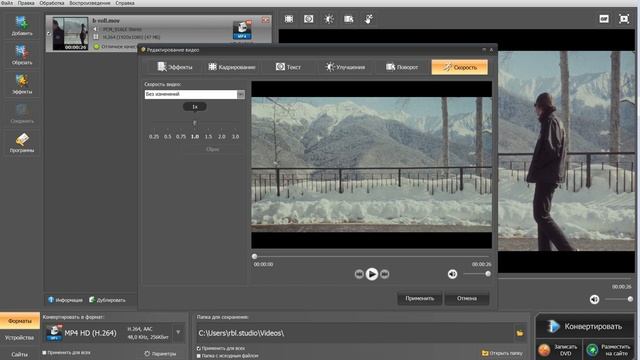Image resolution: width=640 pixels, height=360 pixels.
Task: Click the brightness enhance icon above main preview
Action: coord(329,19)
